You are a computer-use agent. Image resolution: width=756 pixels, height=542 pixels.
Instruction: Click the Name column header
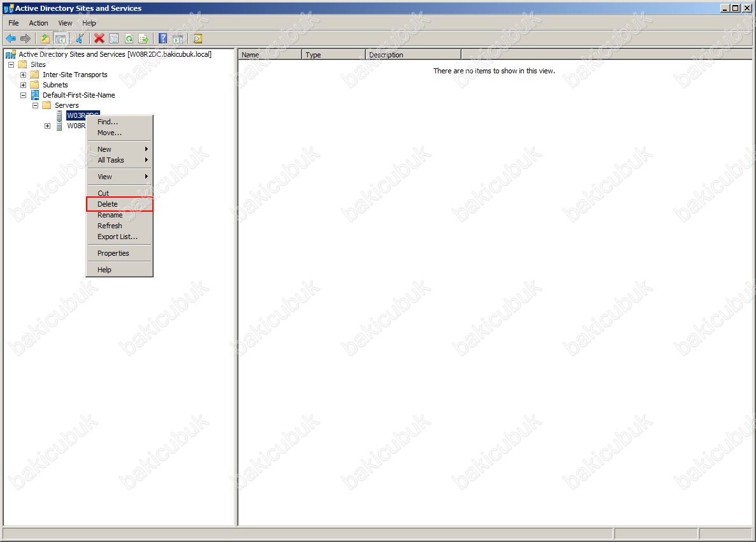click(270, 55)
